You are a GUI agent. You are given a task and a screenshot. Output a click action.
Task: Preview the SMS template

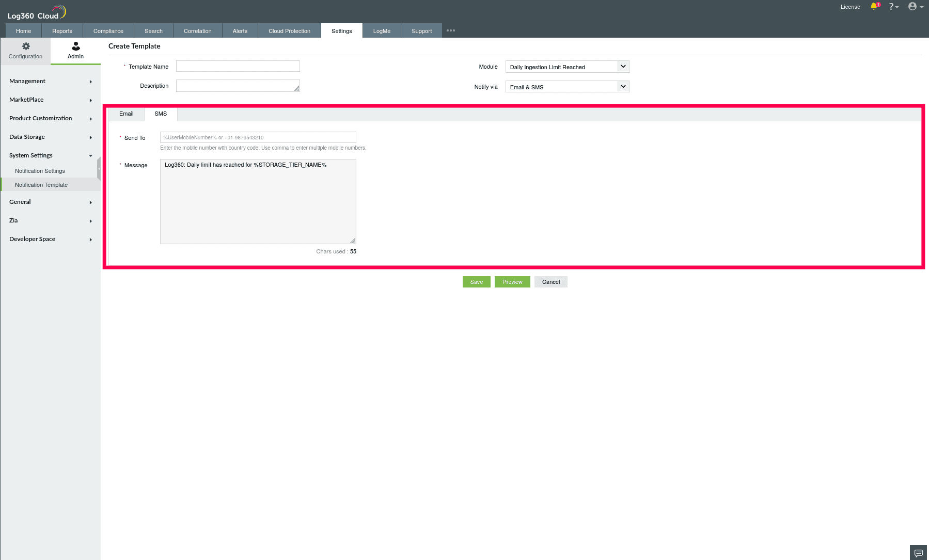[512, 282]
